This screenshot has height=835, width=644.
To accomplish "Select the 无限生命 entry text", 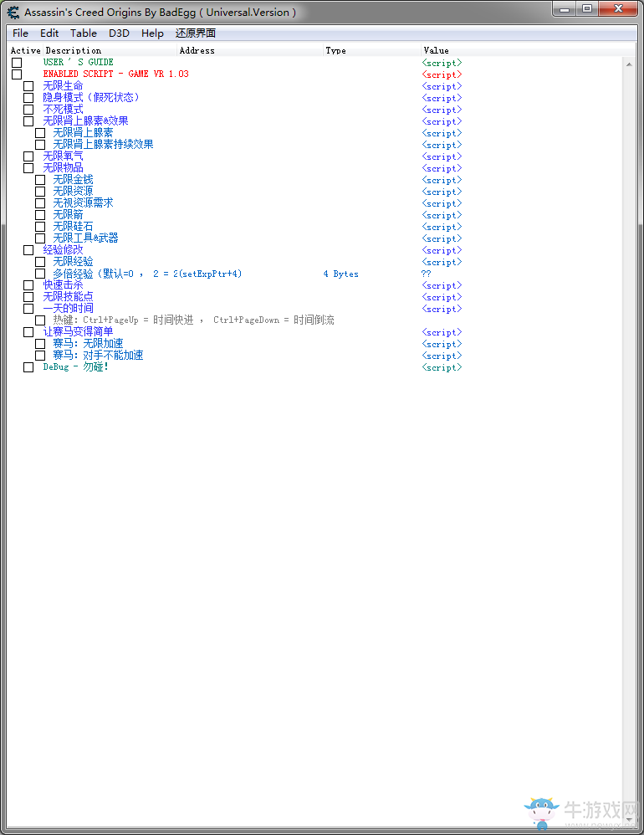I will click(x=63, y=85).
